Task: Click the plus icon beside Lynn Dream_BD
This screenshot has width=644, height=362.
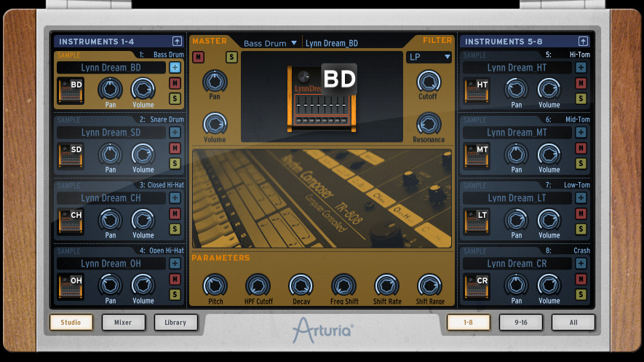Action: (175, 68)
